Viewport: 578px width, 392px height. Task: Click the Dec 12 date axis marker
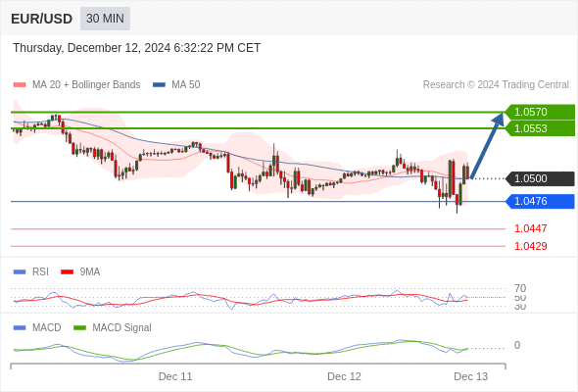(344, 376)
